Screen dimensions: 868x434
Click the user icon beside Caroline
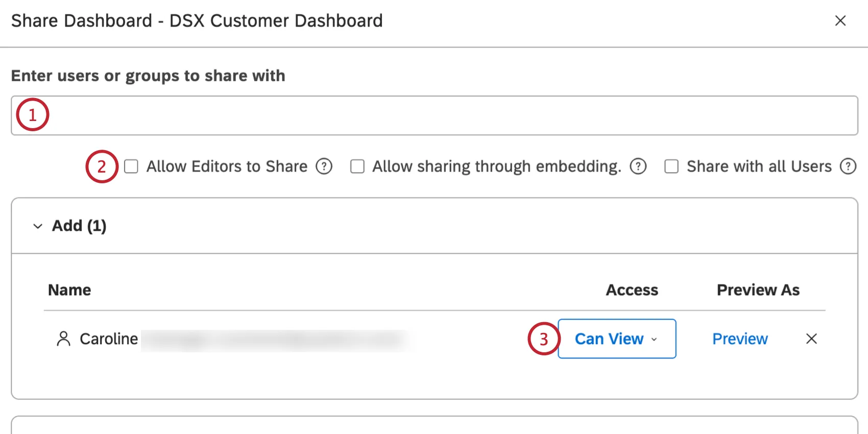click(63, 339)
